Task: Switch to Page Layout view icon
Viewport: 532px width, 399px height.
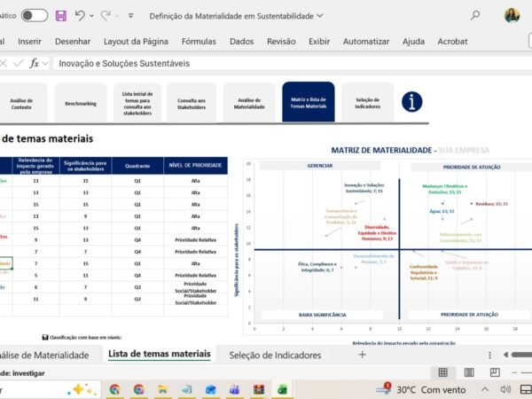Action: 469,372
